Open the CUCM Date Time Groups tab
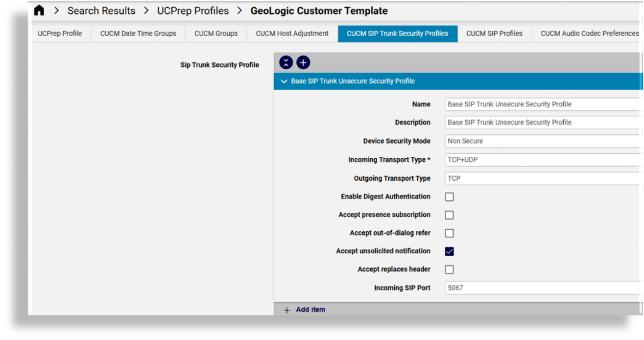Screen dimensions: 644x340 (138, 34)
